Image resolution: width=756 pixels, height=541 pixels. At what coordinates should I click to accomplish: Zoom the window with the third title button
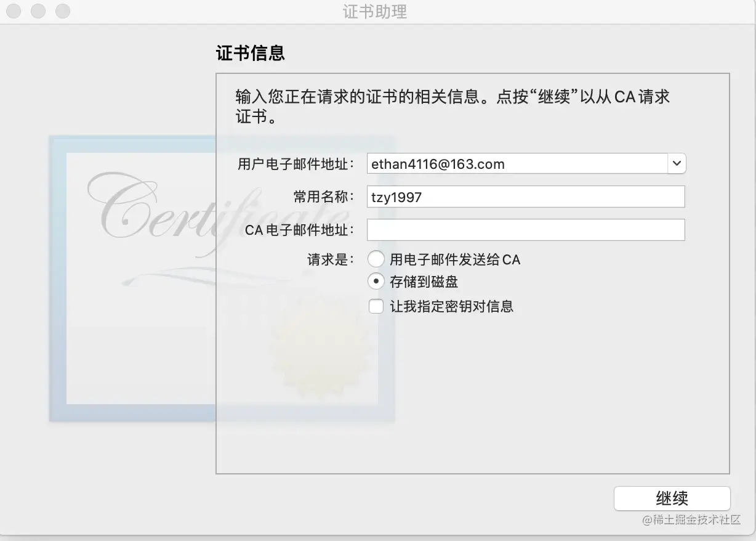(x=63, y=11)
